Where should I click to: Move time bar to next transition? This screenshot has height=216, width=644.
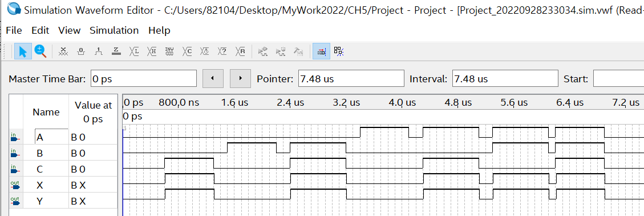point(240,79)
